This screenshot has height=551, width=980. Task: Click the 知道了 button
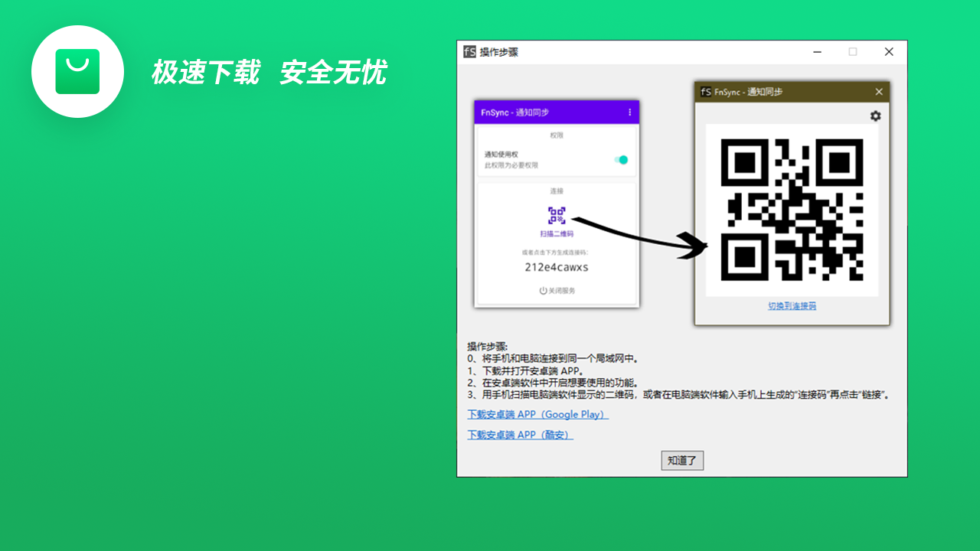[682, 461]
